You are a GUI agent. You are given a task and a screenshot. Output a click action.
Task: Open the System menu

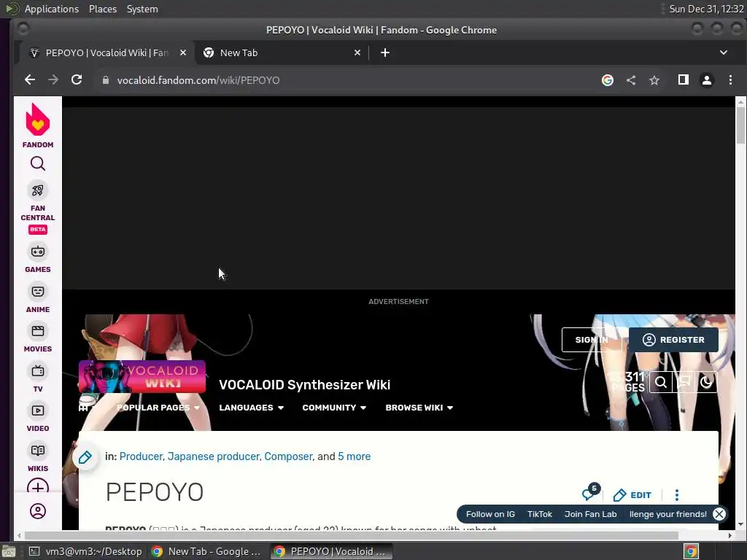(142, 9)
